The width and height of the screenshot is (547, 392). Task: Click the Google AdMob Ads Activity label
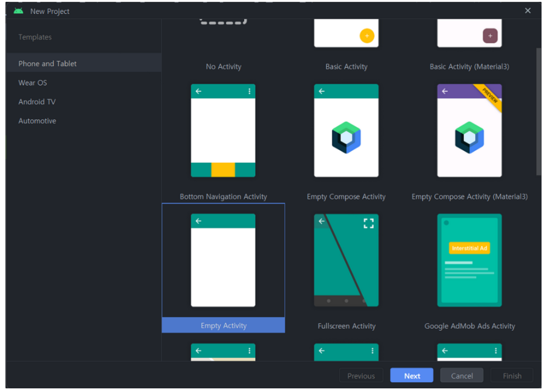(x=469, y=326)
